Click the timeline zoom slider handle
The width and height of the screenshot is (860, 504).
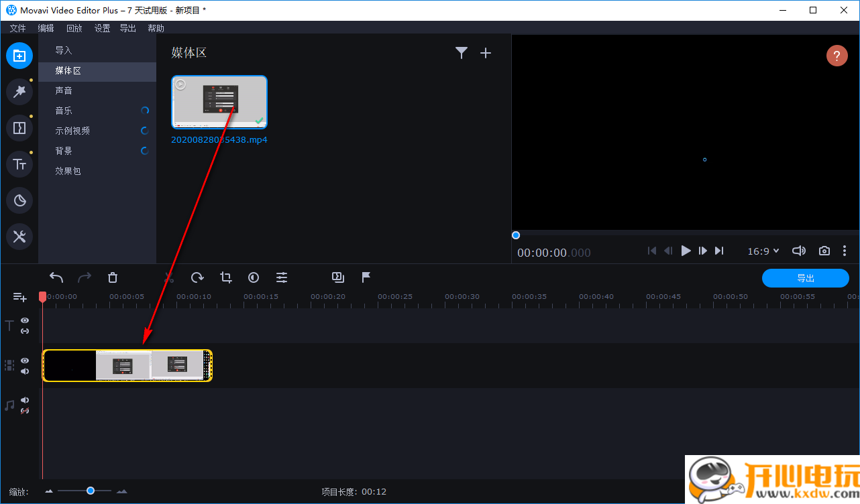pos(91,491)
